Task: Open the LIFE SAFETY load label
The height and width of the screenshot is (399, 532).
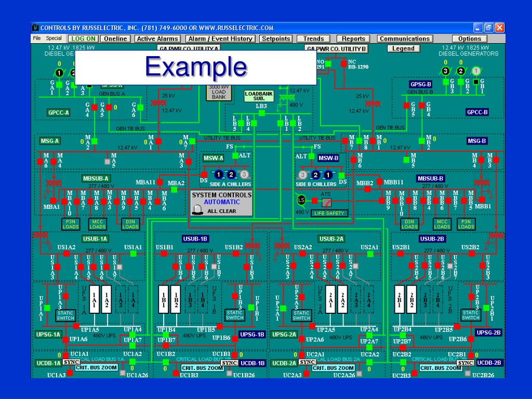Action: (x=329, y=214)
